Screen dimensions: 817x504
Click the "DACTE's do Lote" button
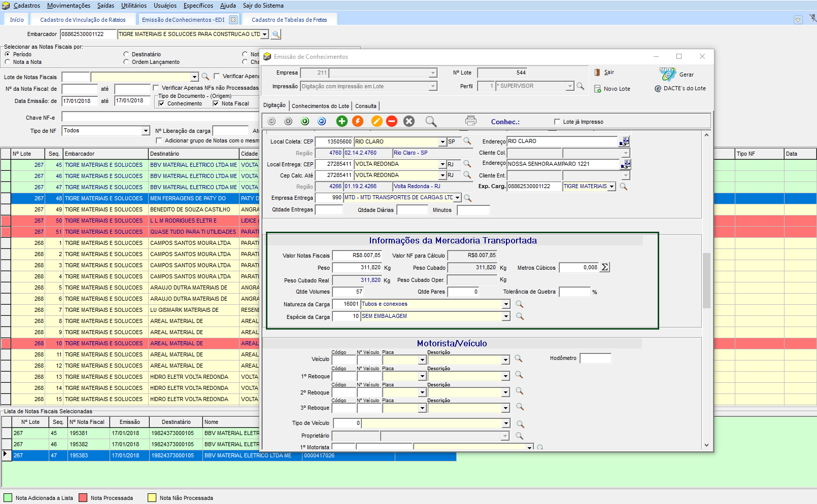[x=680, y=88]
